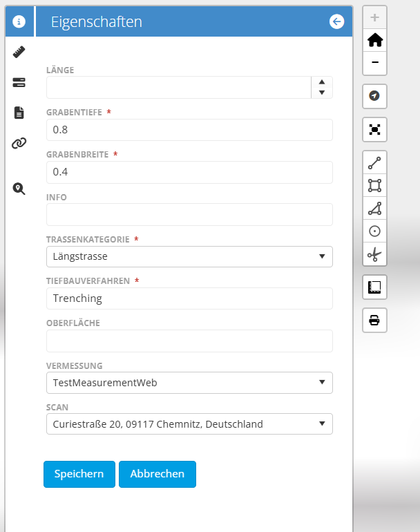Increase Länge value with up arrow
This screenshot has width=420, height=532.
(322, 82)
